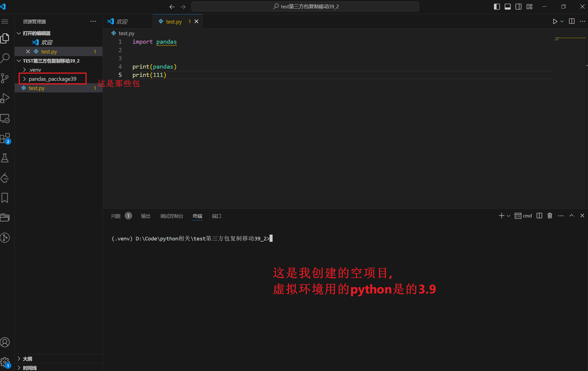This screenshot has height=371, width=588.
Task: Open the Ports panel tab
Action: coord(216,216)
